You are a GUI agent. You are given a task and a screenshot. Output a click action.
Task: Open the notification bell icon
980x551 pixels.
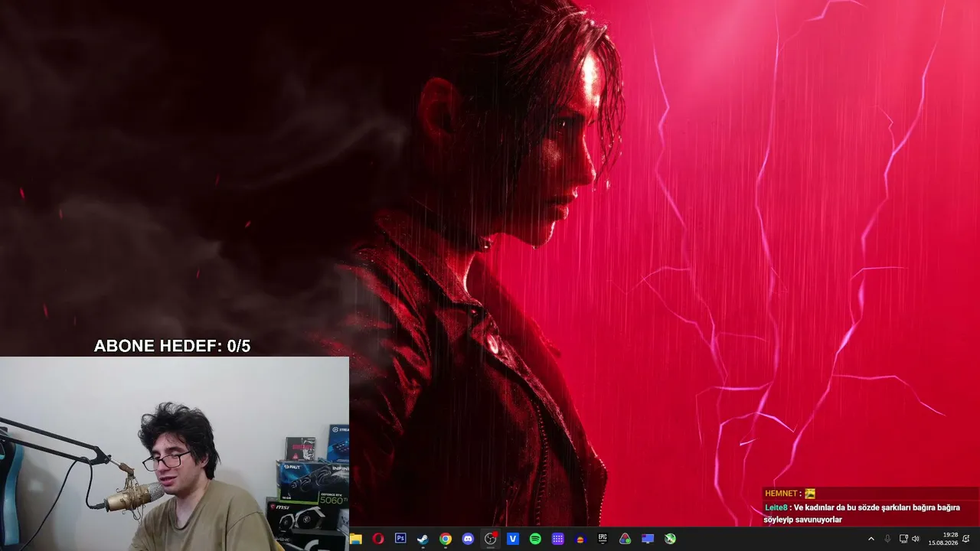tap(966, 539)
